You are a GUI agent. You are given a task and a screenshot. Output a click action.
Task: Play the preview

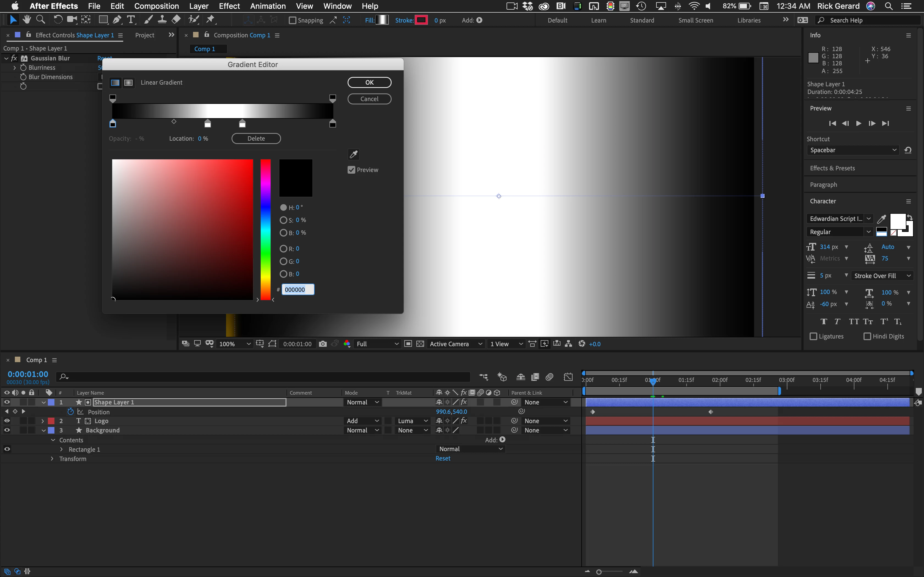click(x=858, y=123)
